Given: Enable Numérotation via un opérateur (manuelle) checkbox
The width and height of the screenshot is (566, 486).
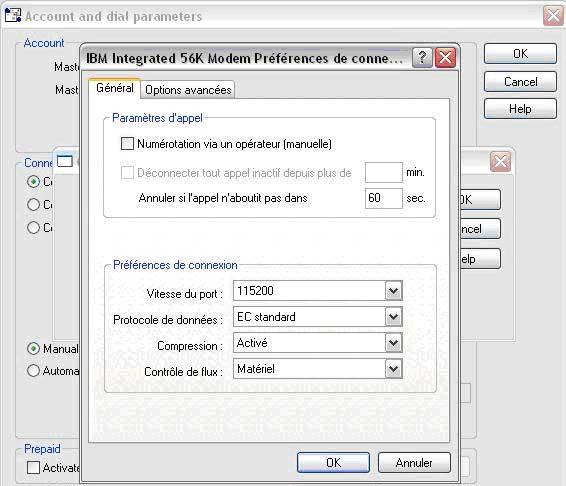Looking at the screenshot, I should click(x=127, y=143).
